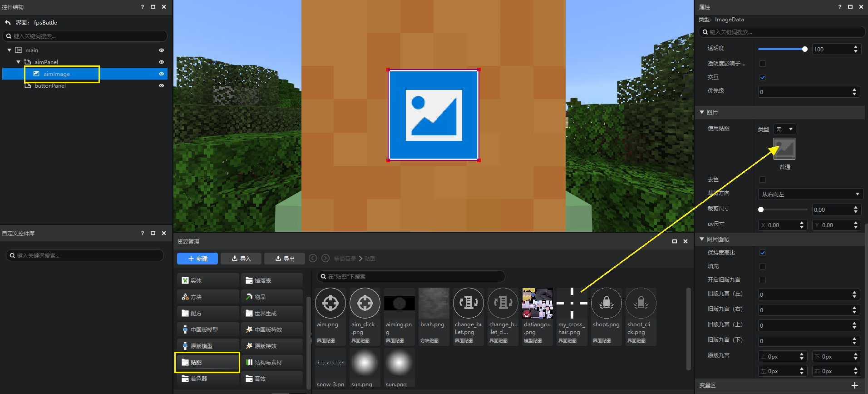Click the normal texture image slot

pyautogui.click(x=784, y=149)
